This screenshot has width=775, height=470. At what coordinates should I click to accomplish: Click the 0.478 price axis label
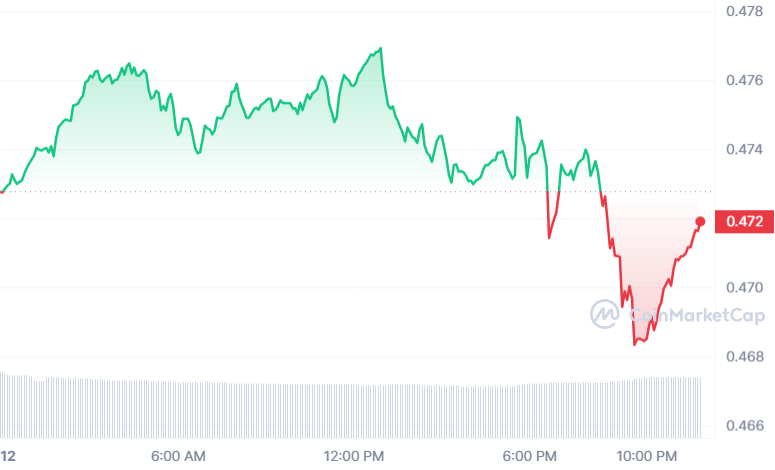[745, 12]
